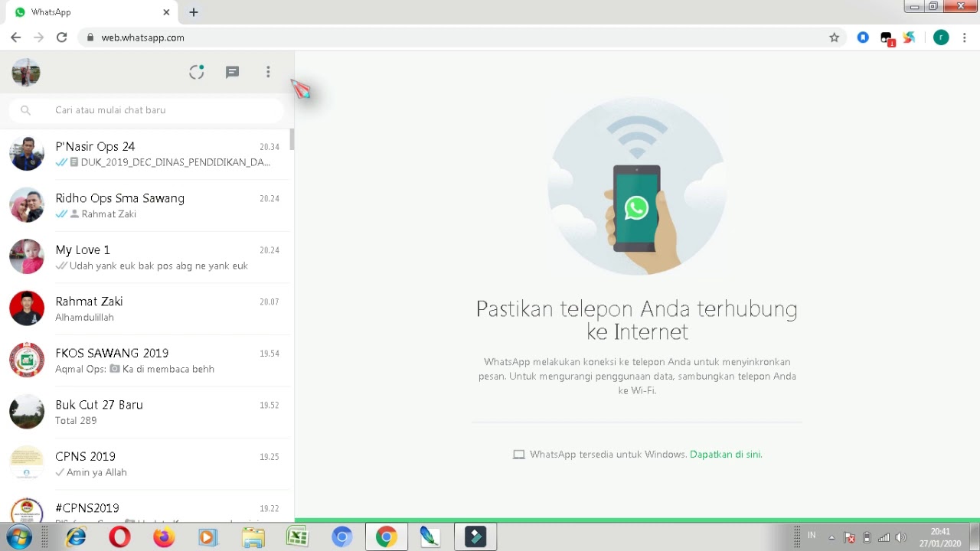Open your own profile picture
This screenshot has width=980, height=551.
coord(26,73)
